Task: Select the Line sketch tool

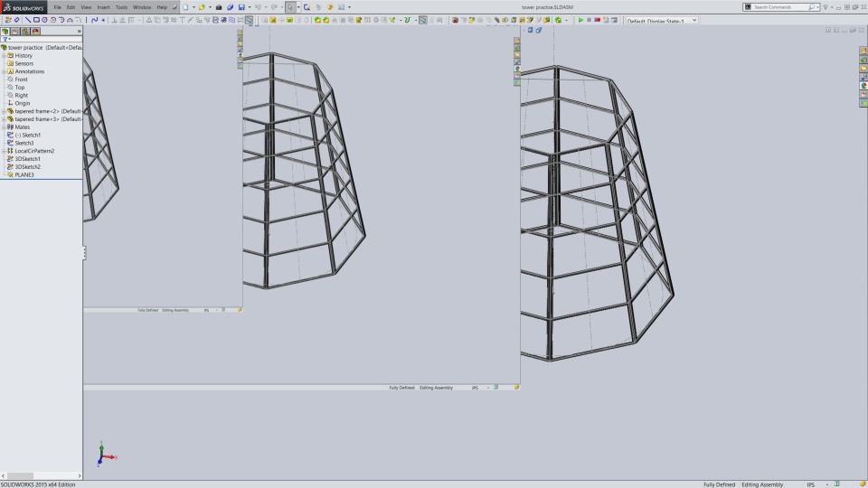Action: (28, 20)
